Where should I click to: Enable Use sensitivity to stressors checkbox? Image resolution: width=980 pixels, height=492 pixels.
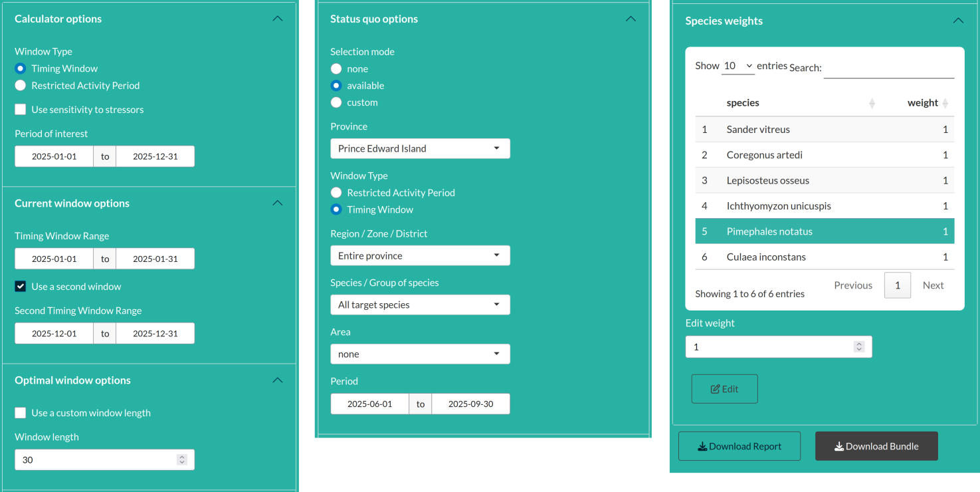21,110
